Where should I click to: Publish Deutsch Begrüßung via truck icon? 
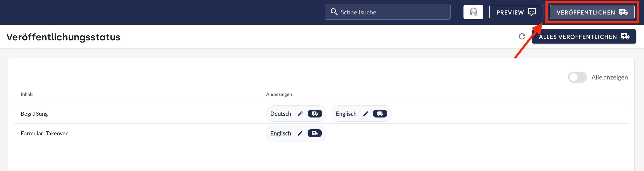point(315,114)
